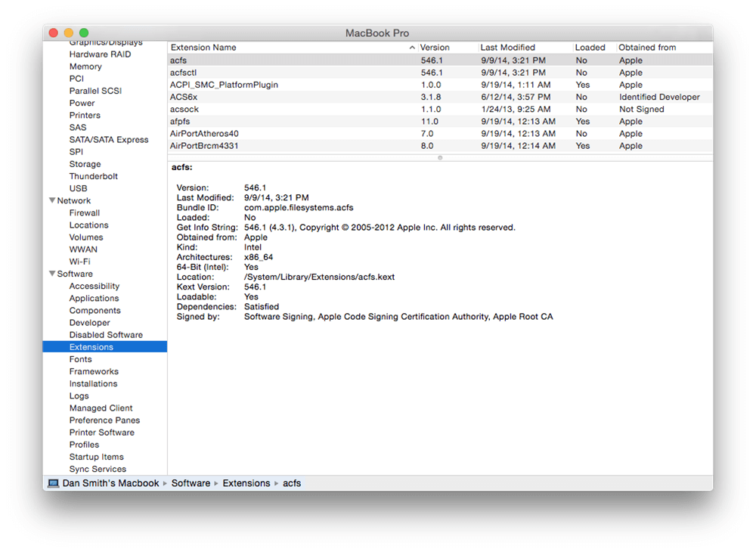Click Dan Smith's Macbook in path bar
756x552 pixels.
click(110, 483)
